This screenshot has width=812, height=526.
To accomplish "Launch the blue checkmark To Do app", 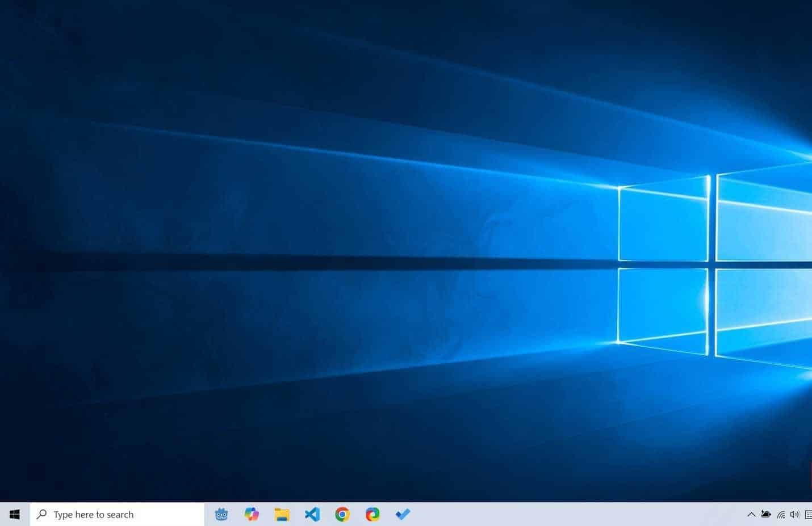I will 403,515.
